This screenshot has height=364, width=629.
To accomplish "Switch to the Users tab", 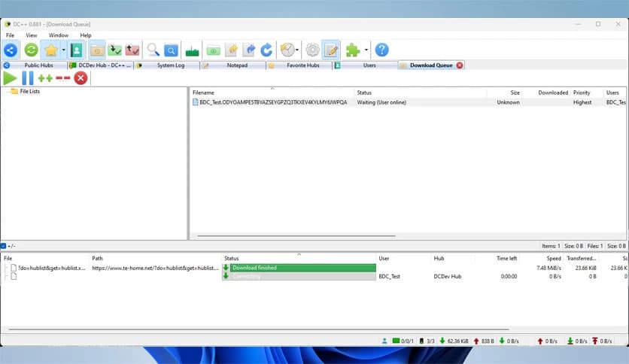I will pyautogui.click(x=365, y=65).
